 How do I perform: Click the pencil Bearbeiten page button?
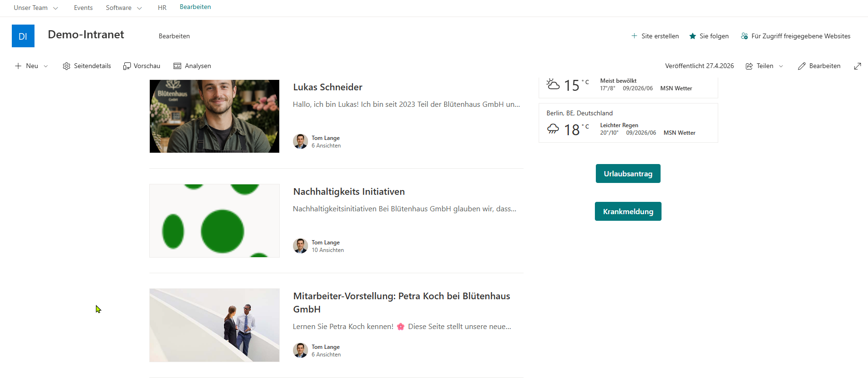819,66
